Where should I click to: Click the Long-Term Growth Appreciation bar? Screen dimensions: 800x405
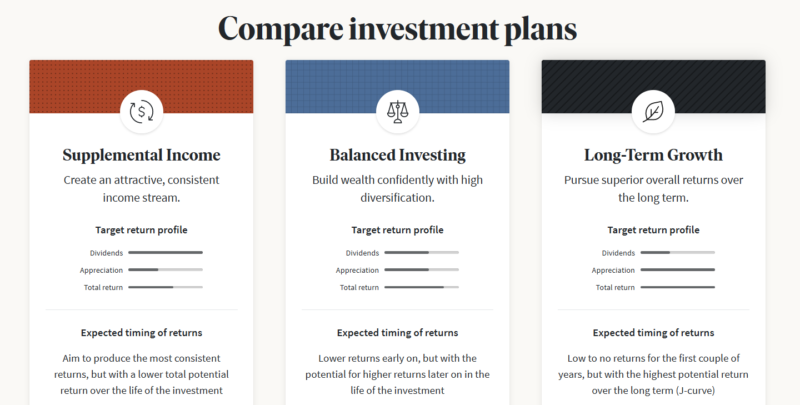[677, 270]
